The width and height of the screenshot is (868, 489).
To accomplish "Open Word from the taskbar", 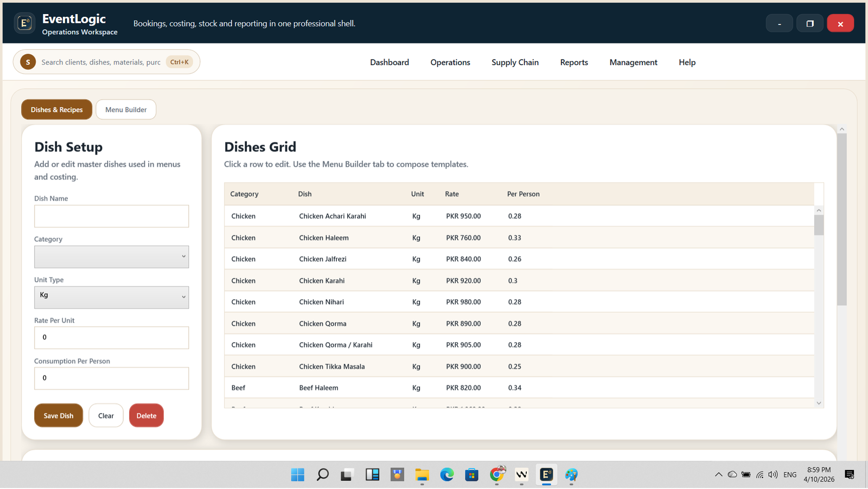I will [521, 474].
